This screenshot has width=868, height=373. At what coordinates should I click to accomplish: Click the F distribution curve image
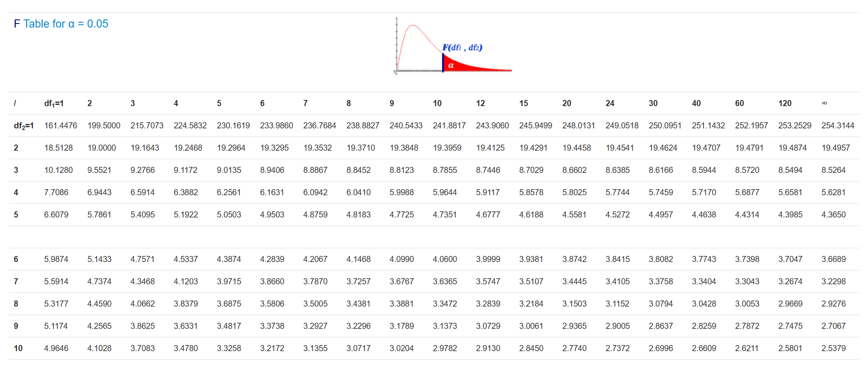pos(453,46)
